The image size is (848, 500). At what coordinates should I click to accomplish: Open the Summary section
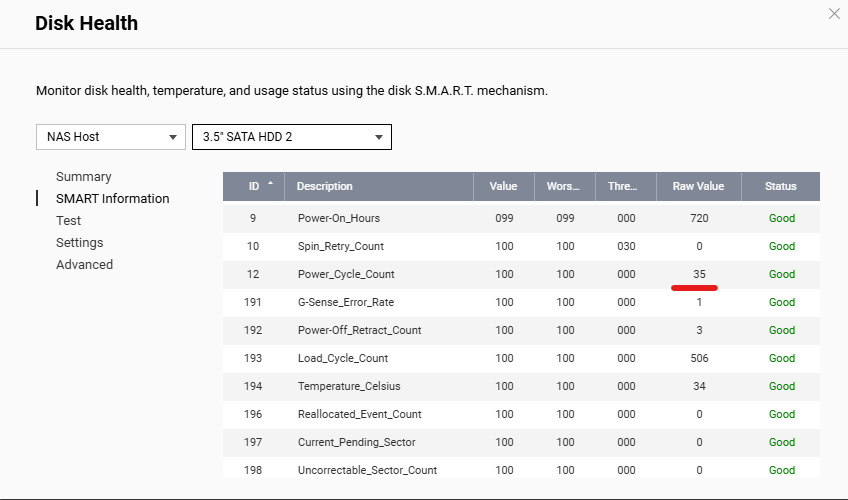pos(84,177)
